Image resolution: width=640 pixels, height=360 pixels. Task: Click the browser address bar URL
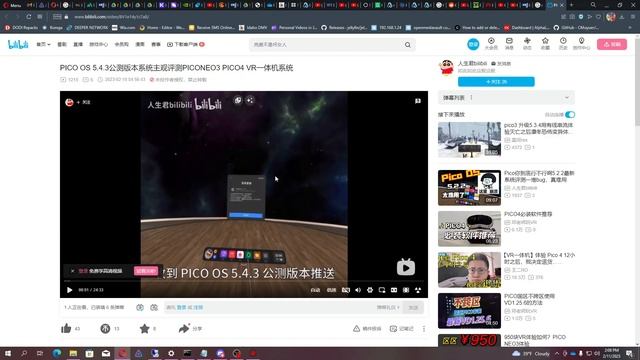point(111,17)
